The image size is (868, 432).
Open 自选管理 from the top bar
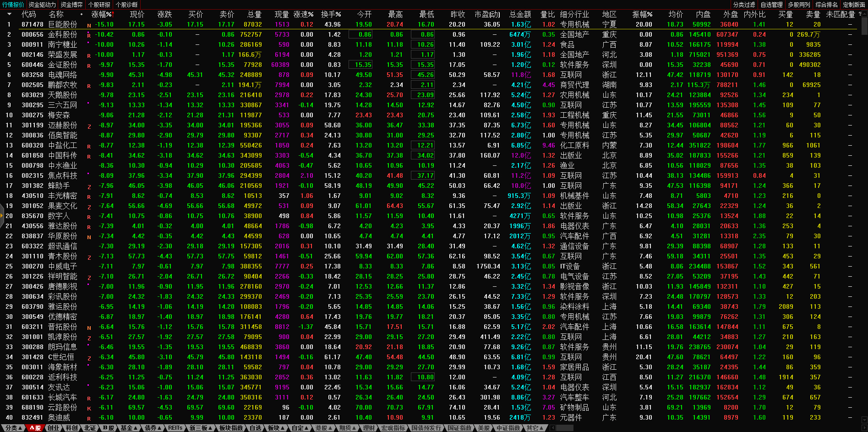point(771,5)
